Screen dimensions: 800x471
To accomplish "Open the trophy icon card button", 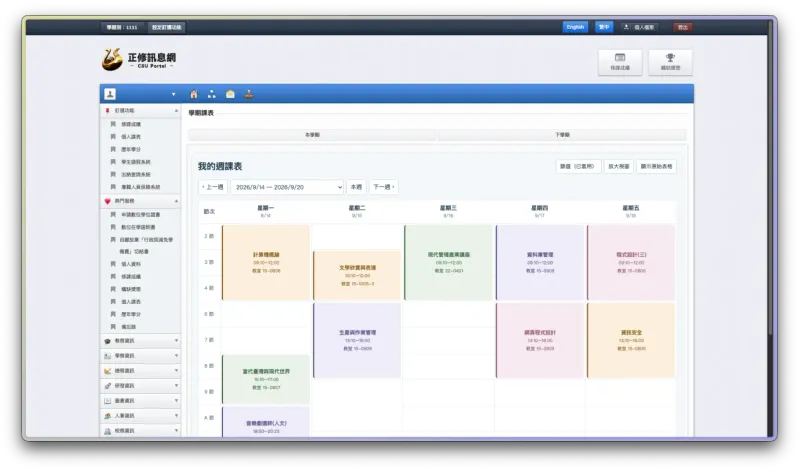I will (x=670, y=62).
